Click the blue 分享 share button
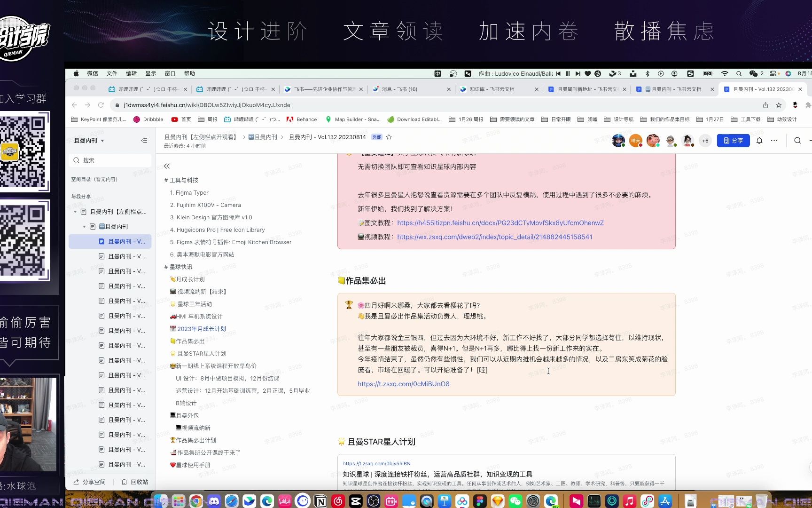The height and width of the screenshot is (508, 812). click(x=733, y=140)
